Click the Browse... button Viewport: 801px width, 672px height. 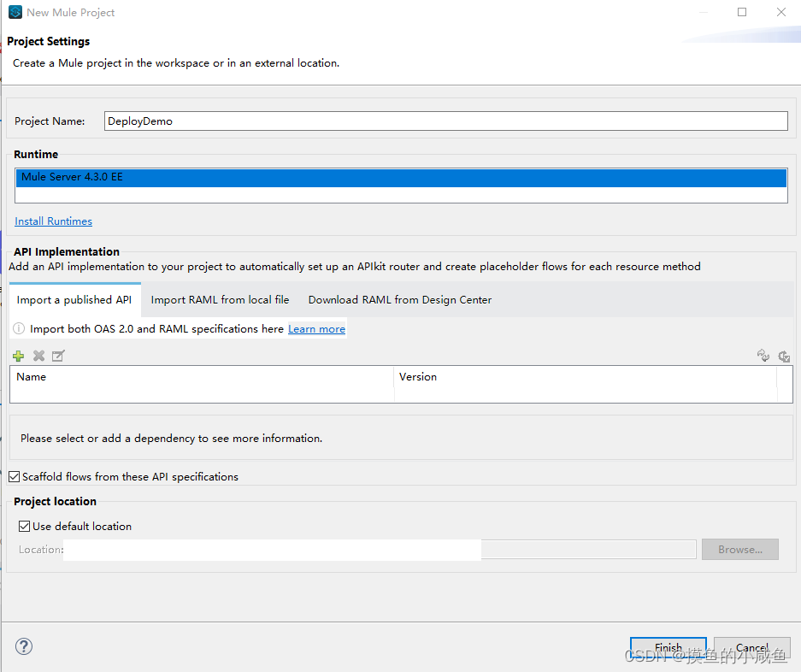739,550
